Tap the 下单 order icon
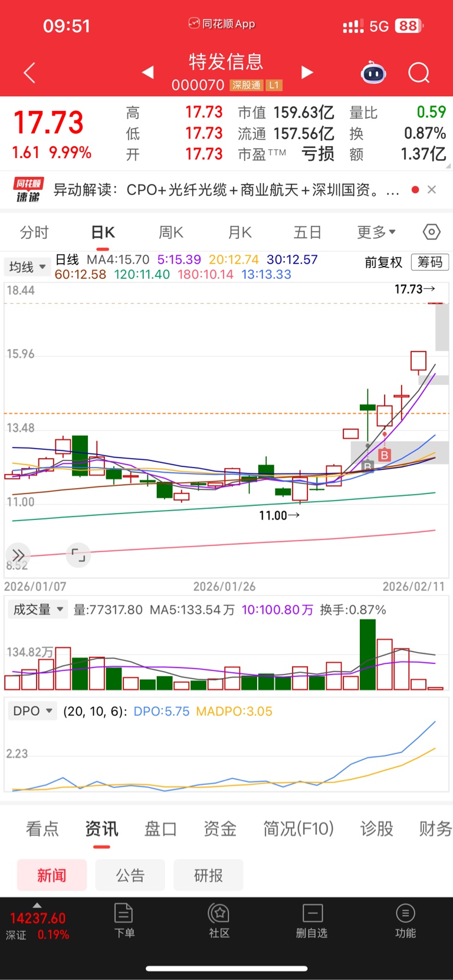 coord(124,920)
